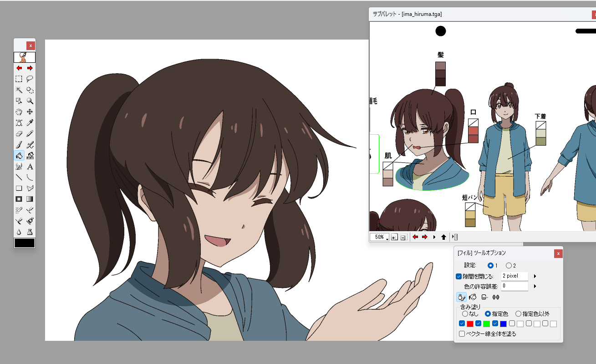Select the Text tool
The width and height of the screenshot is (596, 364).
coord(30,167)
